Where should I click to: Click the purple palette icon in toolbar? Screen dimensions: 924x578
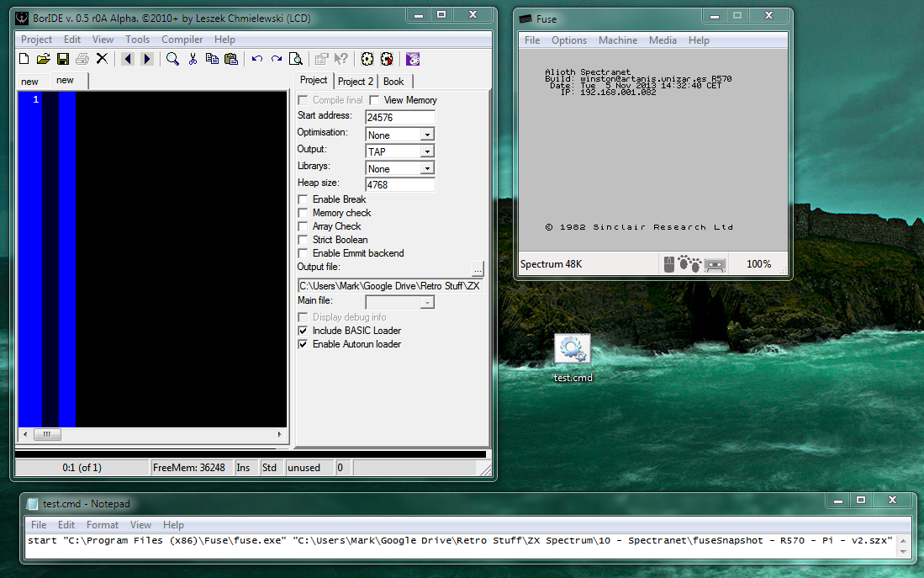coord(413,59)
